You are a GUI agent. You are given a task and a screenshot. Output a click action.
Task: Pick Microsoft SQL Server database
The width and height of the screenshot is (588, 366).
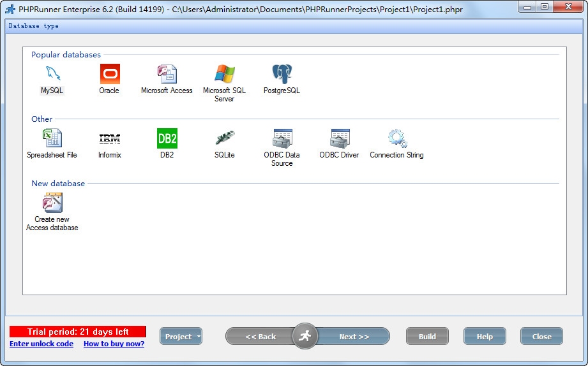[224, 75]
